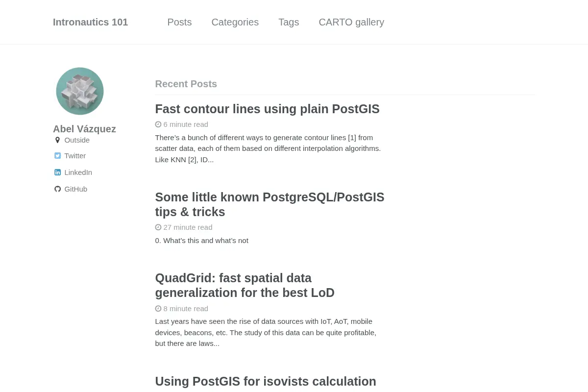Image resolution: width=588 pixels, height=392 pixels.
Task: Open the Tags navigation link
Action: [289, 22]
